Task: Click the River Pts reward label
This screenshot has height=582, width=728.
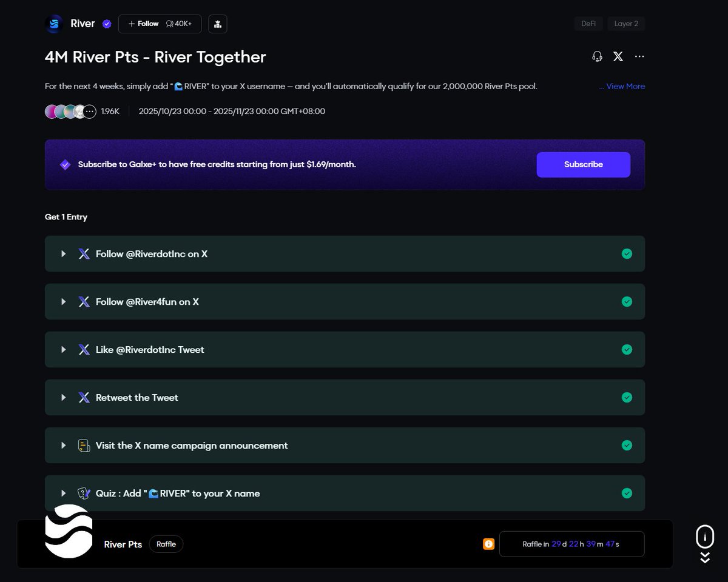Action: click(x=123, y=544)
